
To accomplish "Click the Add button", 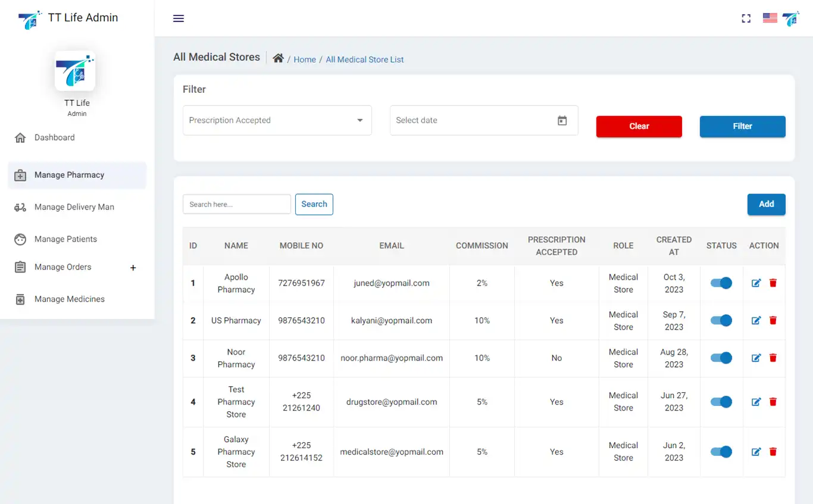I will pos(766,204).
